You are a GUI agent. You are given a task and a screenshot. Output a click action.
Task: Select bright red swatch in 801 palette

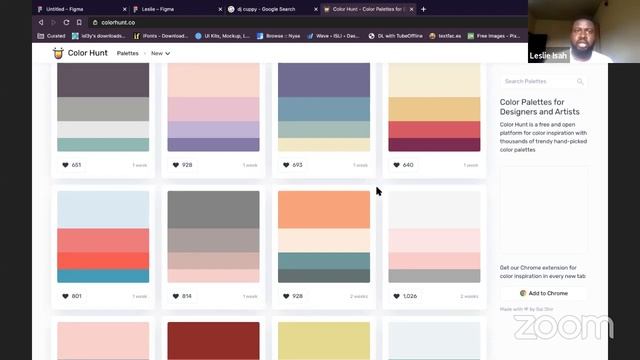click(103, 261)
